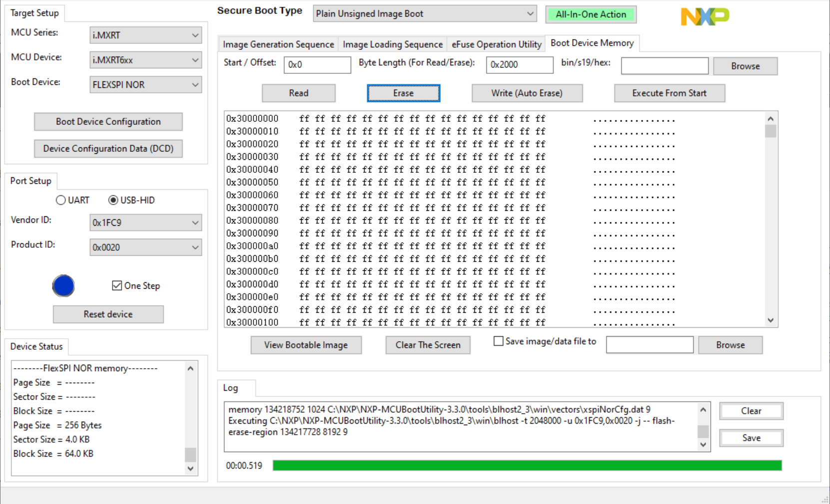Click the 0x30000080 memory address row
830x504 pixels.
pos(450,221)
